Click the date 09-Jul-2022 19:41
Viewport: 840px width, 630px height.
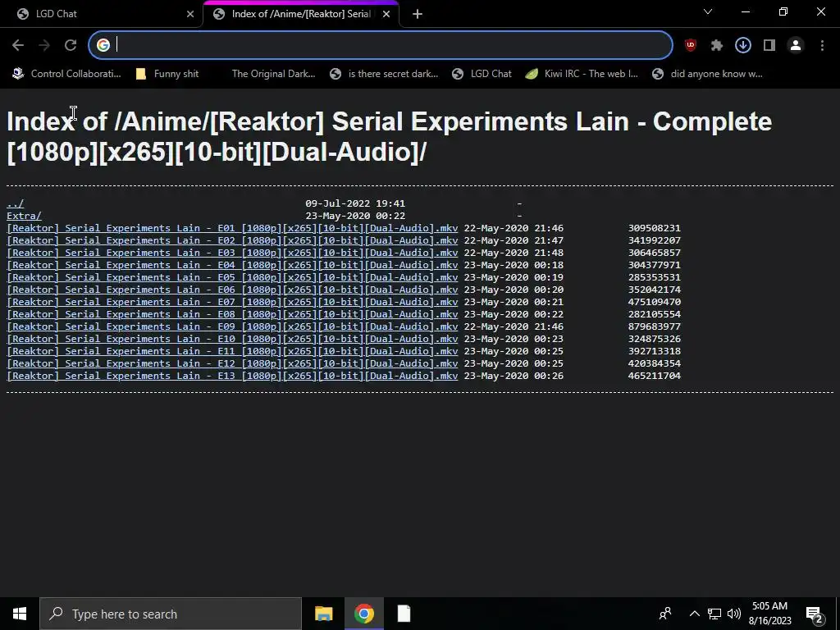tap(355, 203)
